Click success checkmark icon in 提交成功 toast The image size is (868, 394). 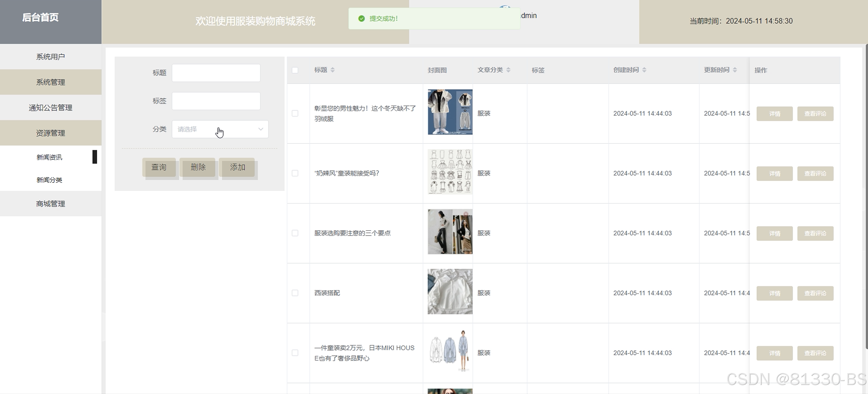(x=361, y=18)
